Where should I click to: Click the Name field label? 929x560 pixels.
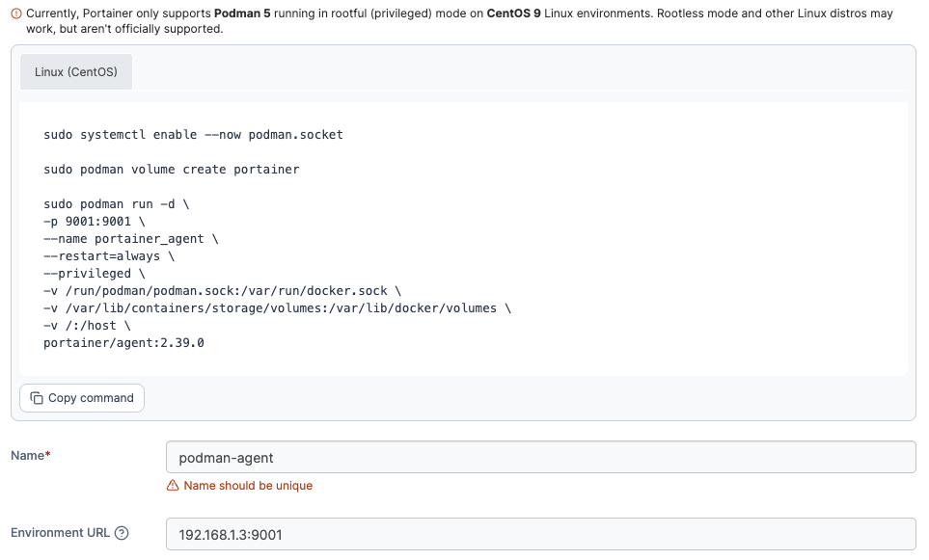pos(30,456)
